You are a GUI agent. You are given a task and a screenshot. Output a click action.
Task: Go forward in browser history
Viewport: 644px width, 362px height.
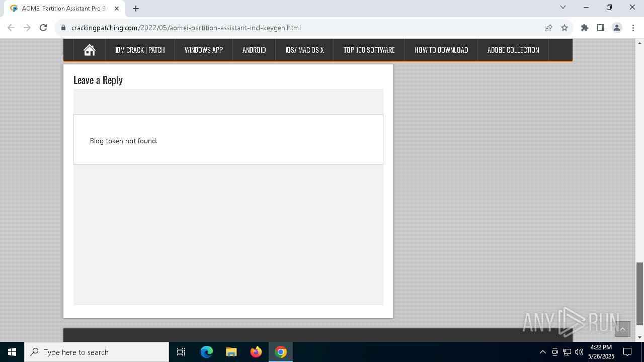pos(27,28)
